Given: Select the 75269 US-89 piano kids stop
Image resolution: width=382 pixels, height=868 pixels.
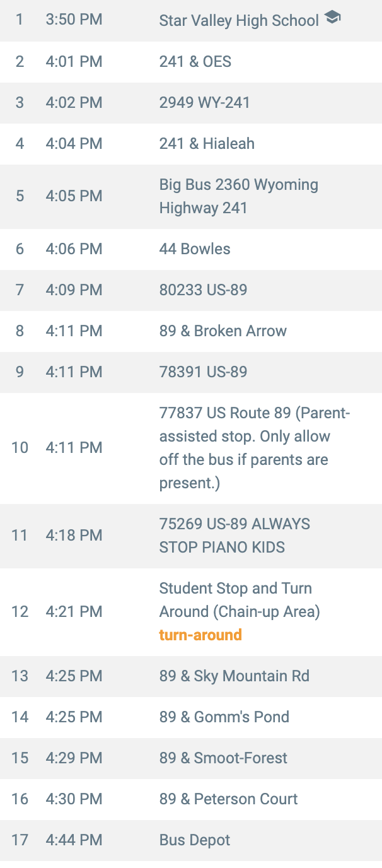Looking at the screenshot, I should [234, 536].
